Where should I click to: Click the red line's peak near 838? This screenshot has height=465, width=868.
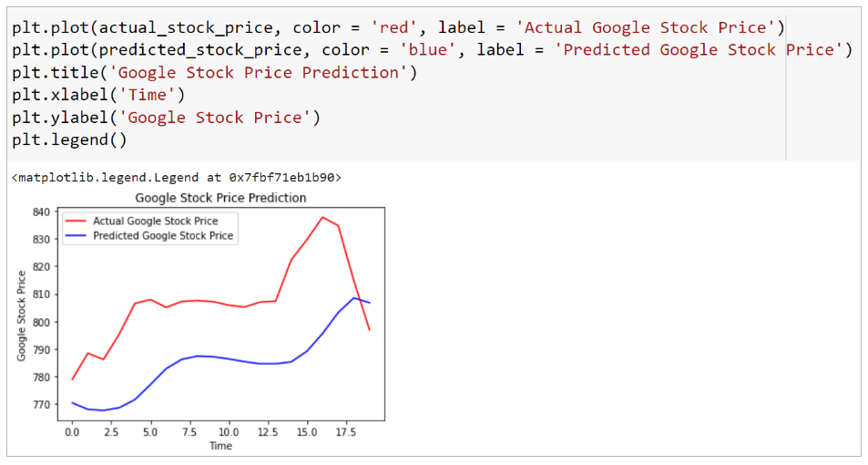click(x=322, y=217)
